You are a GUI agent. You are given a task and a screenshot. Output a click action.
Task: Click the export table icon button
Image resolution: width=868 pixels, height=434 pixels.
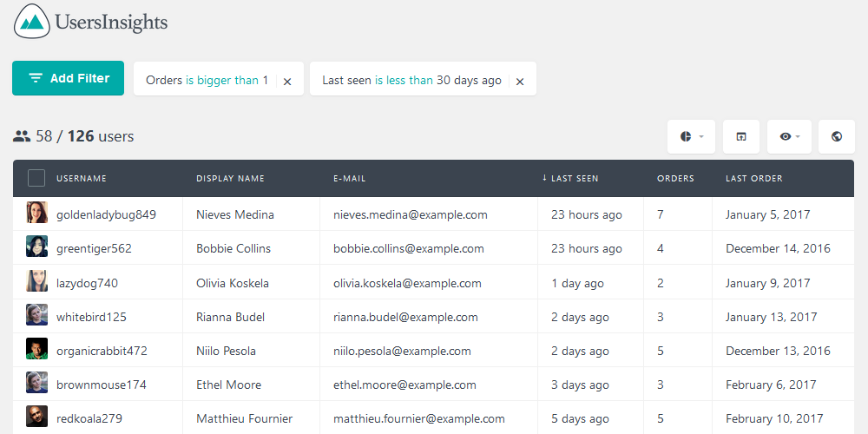point(741,137)
